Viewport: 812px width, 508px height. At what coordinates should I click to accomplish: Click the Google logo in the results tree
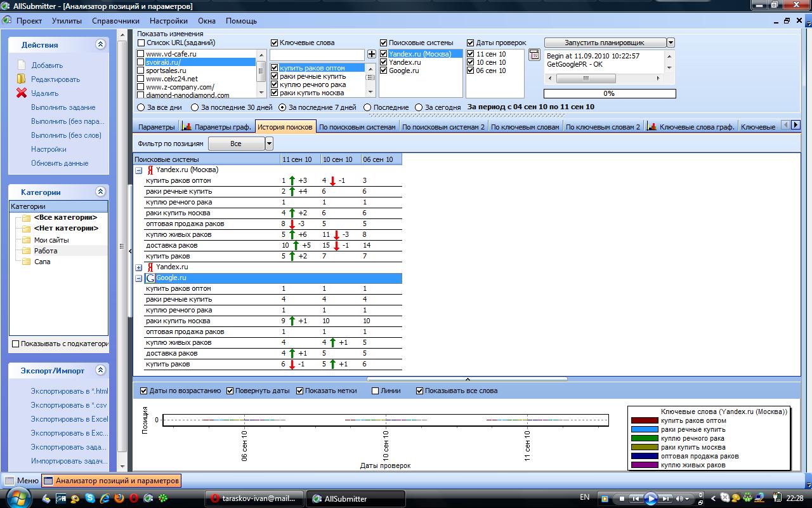150,278
